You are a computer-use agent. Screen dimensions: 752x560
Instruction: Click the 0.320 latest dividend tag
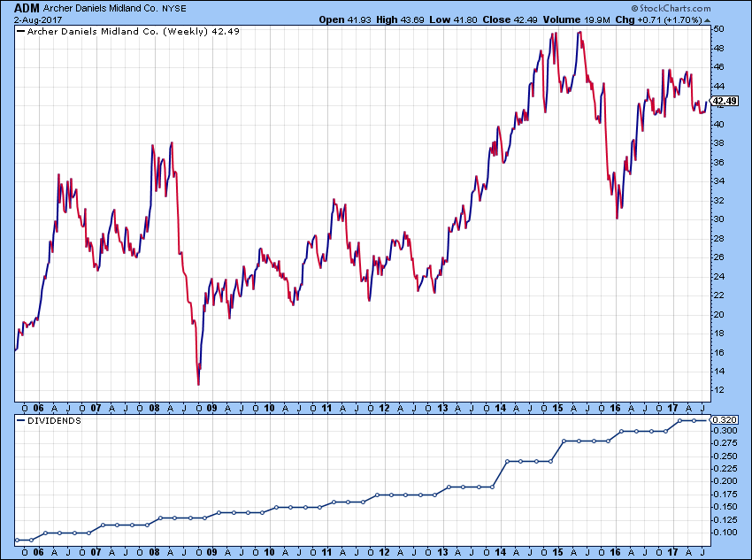click(x=725, y=420)
